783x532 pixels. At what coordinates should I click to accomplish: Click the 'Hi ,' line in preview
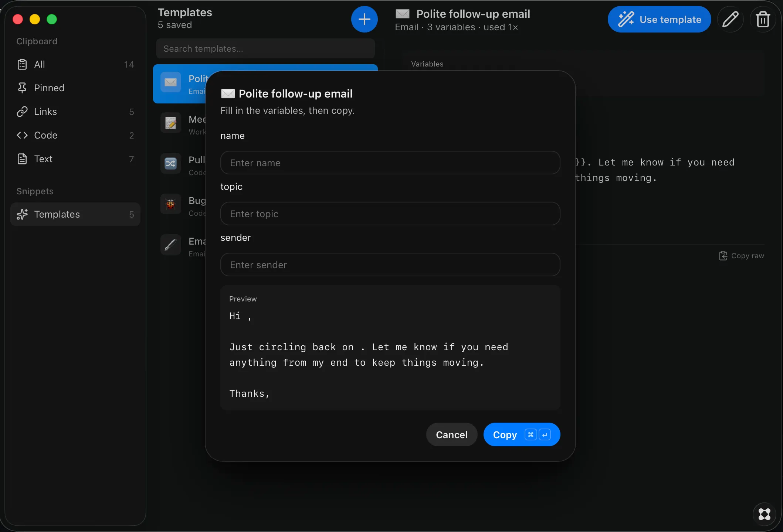(x=240, y=316)
